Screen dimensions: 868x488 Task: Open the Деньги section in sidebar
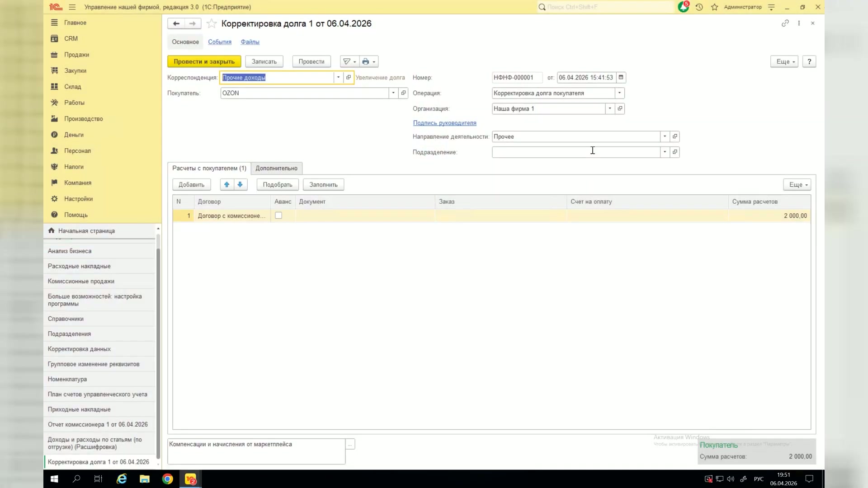coord(74,135)
